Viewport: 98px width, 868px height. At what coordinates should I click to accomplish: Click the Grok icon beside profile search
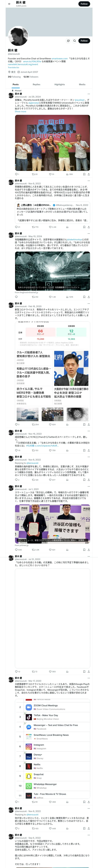(x=68, y=41)
